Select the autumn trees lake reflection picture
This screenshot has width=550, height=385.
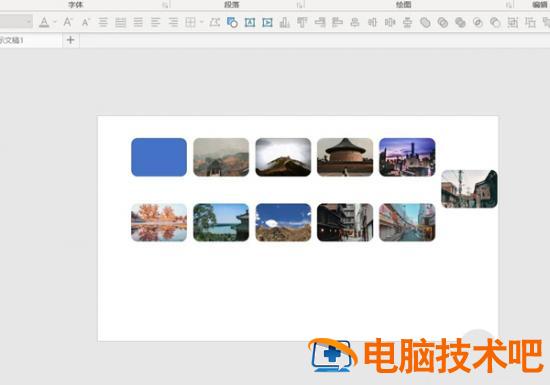tap(159, 222)
